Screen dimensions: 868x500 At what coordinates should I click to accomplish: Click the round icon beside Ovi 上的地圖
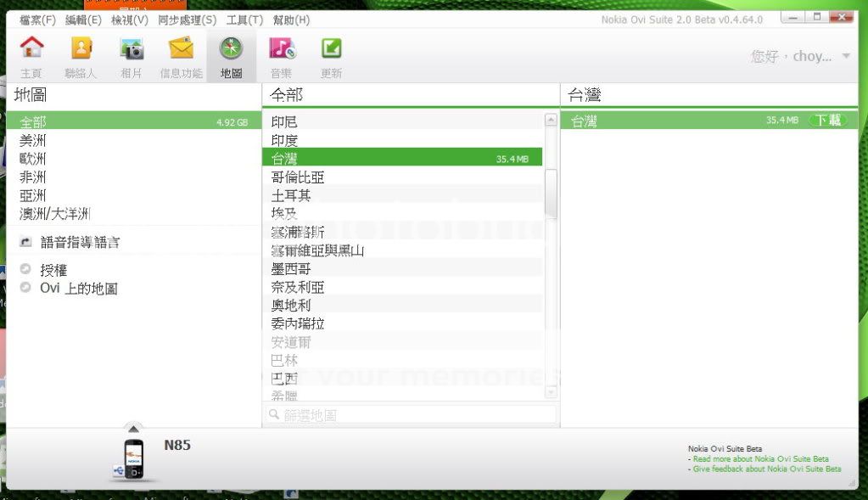pyautogui.click(x=25, y=287)
